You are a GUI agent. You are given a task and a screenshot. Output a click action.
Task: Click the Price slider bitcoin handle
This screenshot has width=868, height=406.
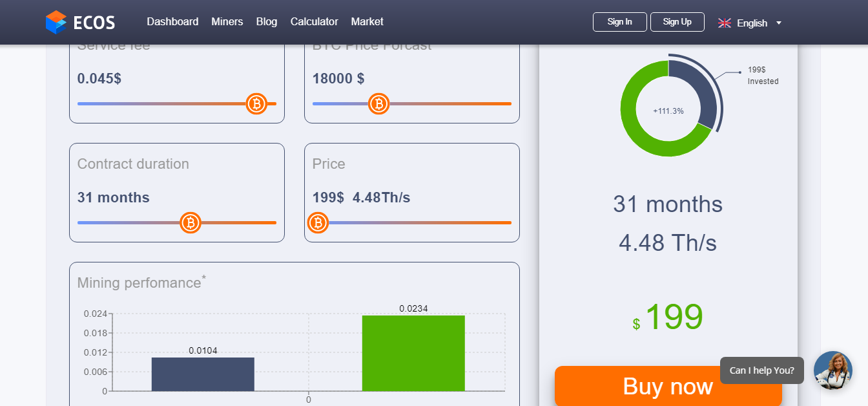pyautogui.click(x=318, y=222)
